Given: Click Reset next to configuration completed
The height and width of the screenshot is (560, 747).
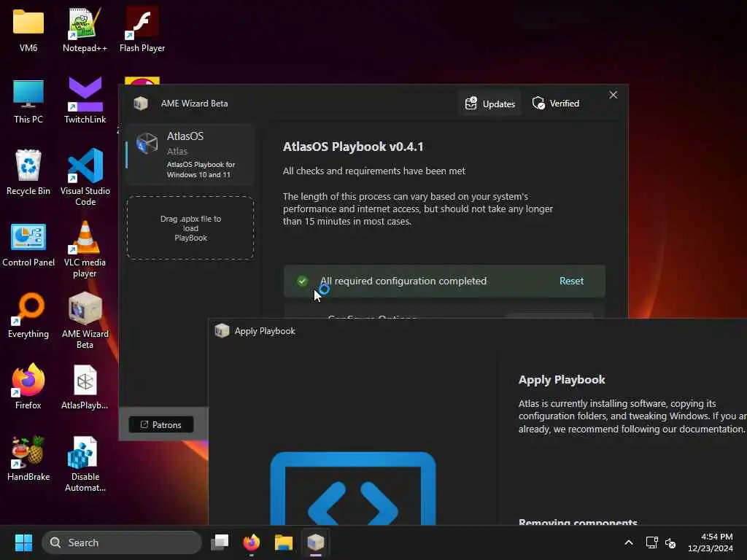Looking at the screenshot, I should tap(571, 281).
